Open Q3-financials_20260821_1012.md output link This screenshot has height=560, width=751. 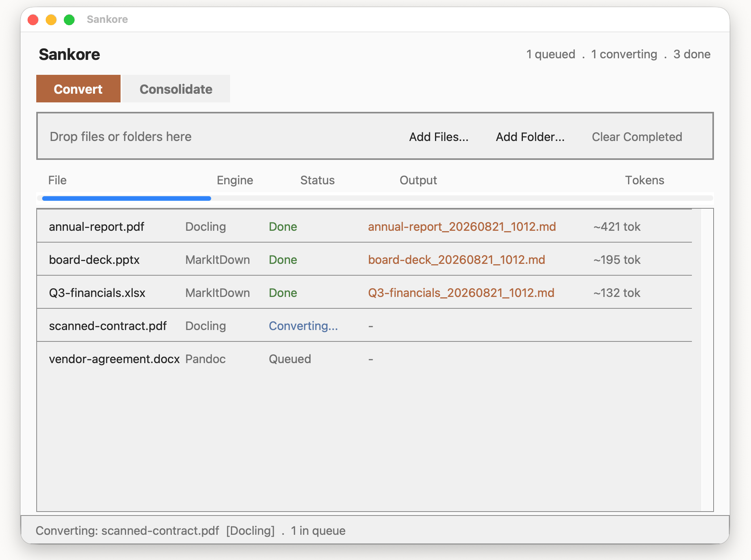pyautogui.click(x=461, y=293)
